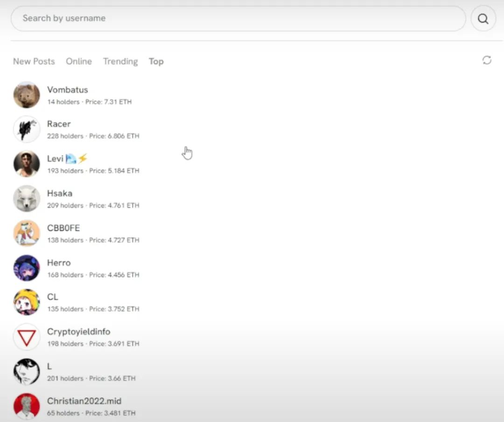Viewport: 504px width, 422px height.
Task: Open the Levi username link
Action: (x=55, y=159)
